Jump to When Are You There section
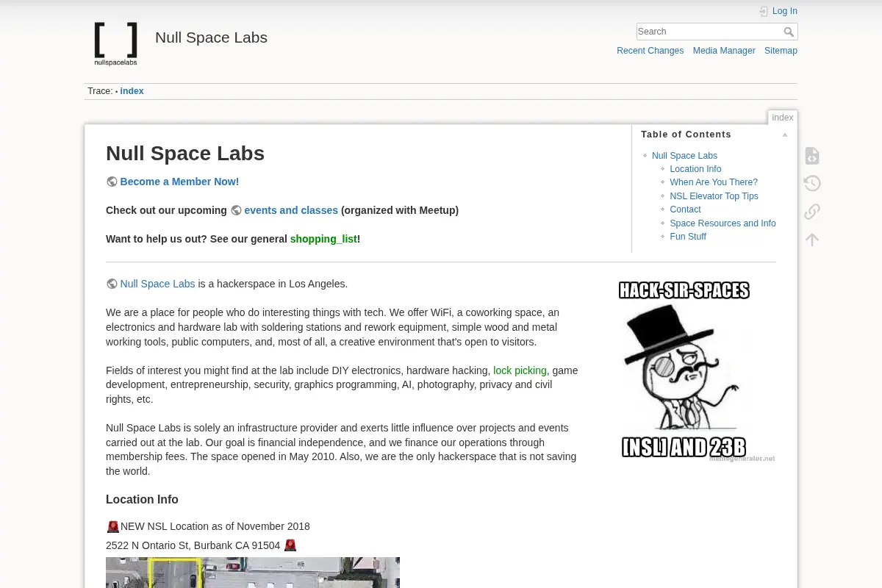The height and width of the screenshot is (588, 882). tap(714, 182)
